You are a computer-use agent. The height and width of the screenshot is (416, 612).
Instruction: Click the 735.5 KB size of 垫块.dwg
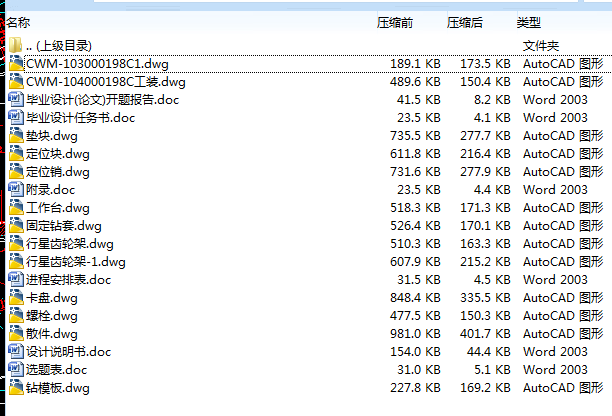[x=415, y=136]
